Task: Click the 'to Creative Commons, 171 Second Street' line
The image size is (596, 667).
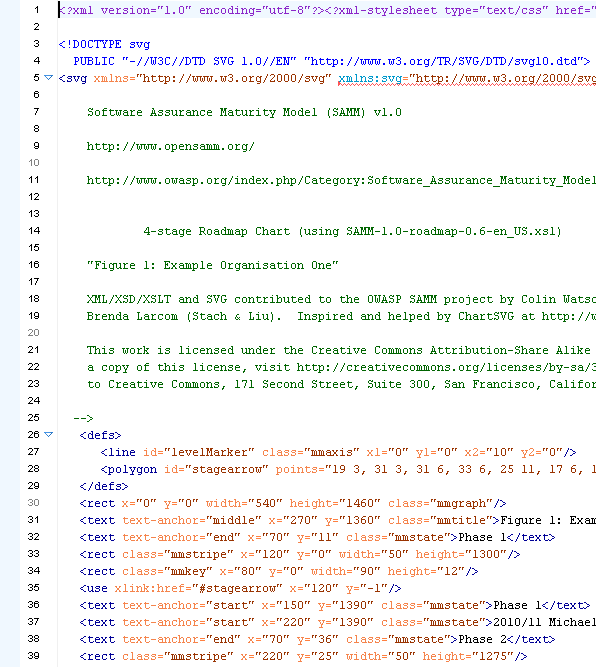Action: click(x=341, y=385)
